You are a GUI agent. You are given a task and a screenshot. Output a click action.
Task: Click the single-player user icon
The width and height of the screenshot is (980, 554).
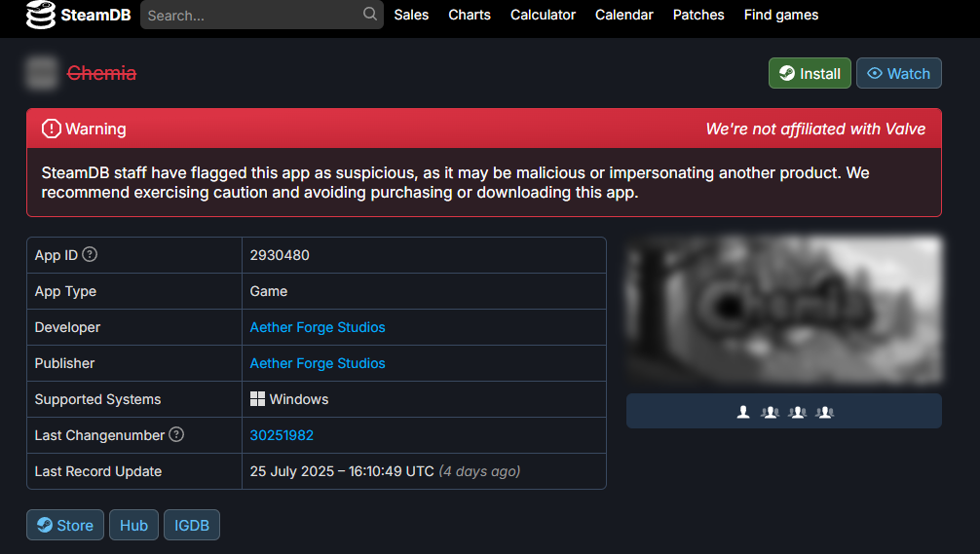[743, 412]
